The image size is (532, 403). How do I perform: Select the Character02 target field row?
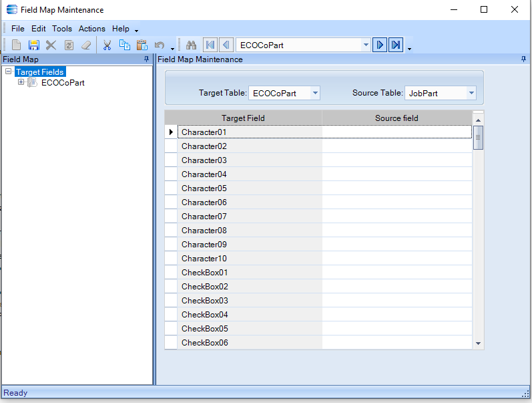click(250, 146)
